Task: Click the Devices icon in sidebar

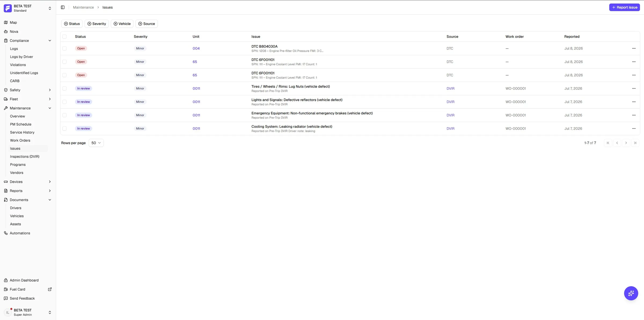Action: tap(6, 182)
